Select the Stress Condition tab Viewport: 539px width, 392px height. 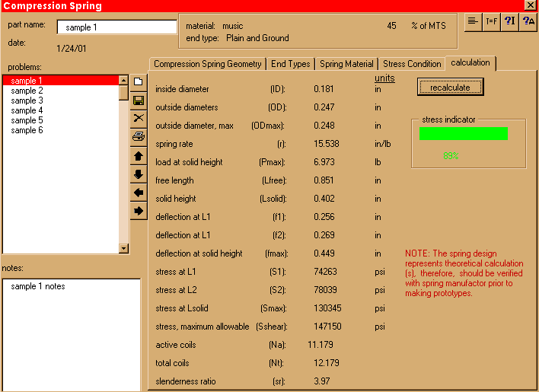pyautogui.click(x=412, y=64)
